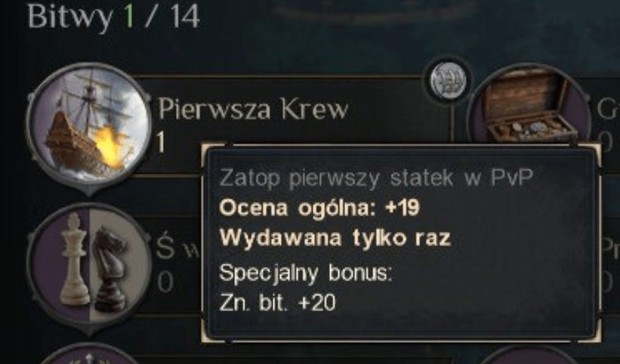Click the count 1 under Pierwsza Krew
Screen dimensions: 620x364
pyautogui.click(x=161, y=142)
